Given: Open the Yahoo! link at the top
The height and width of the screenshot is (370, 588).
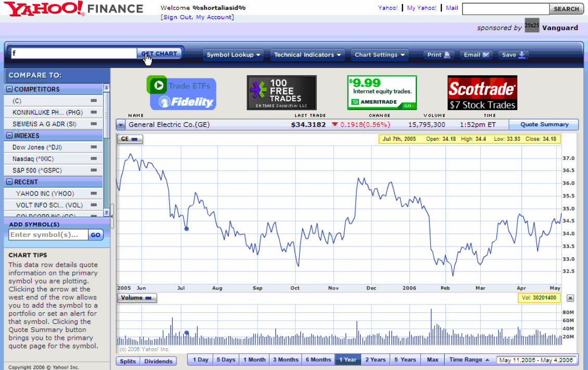Looking at the screenshot, I should point(388,8).
